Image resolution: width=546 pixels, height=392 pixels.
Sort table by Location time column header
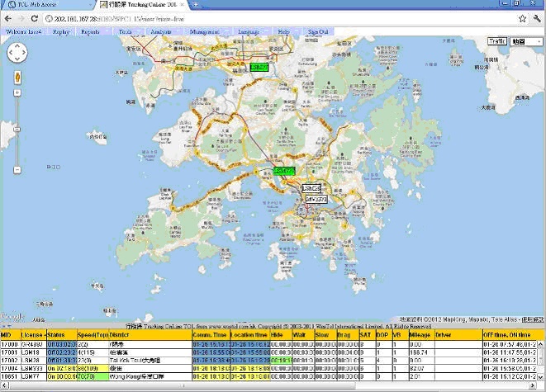click(250, 334)
